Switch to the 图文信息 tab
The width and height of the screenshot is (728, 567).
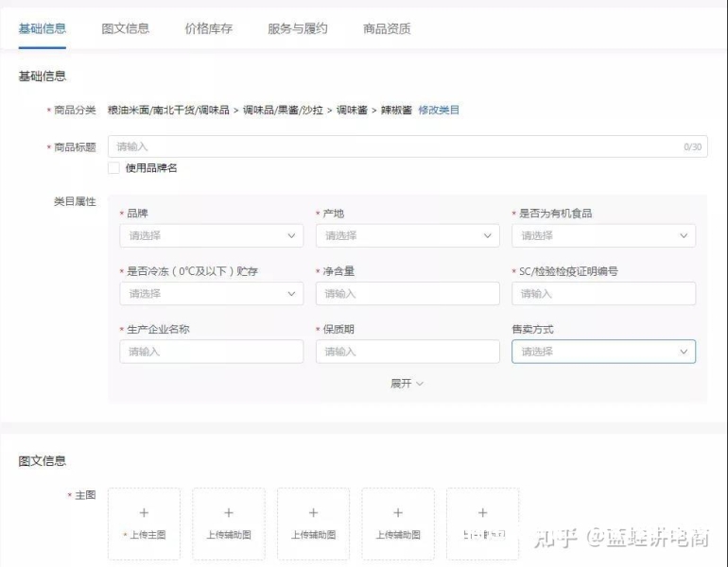tap(125, 28)
